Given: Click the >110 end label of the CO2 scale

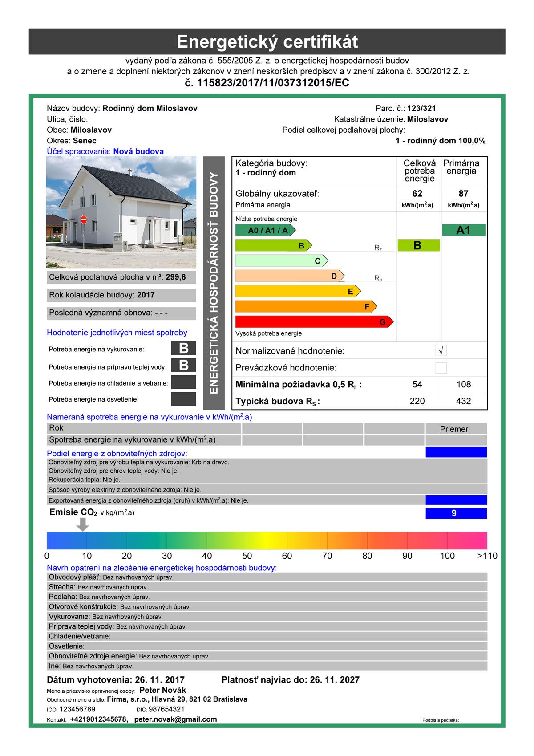Looking at the screenshot, I should pyautogui.click(x=487, y=556).
